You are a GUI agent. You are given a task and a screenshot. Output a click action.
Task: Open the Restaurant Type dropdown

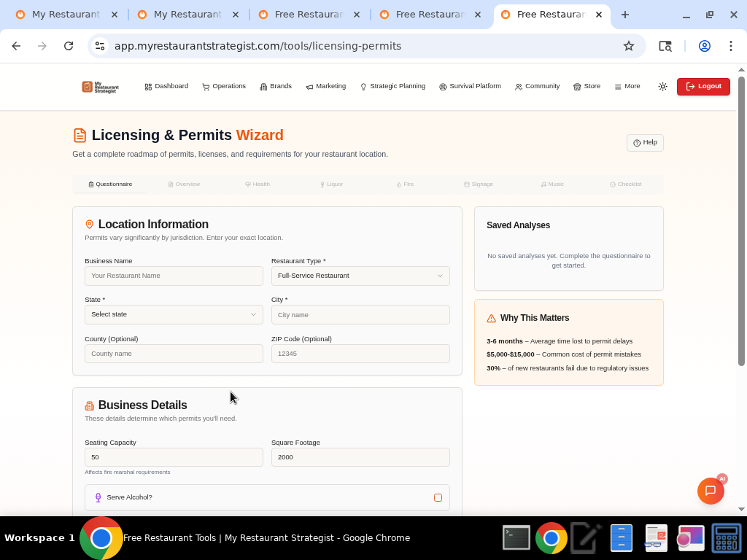coord(360,276)
